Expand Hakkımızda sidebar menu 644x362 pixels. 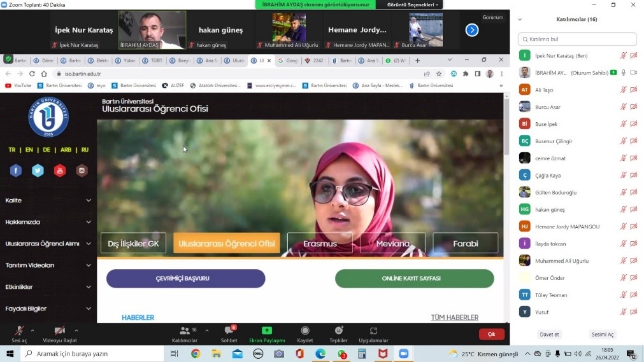pos(48,222)
